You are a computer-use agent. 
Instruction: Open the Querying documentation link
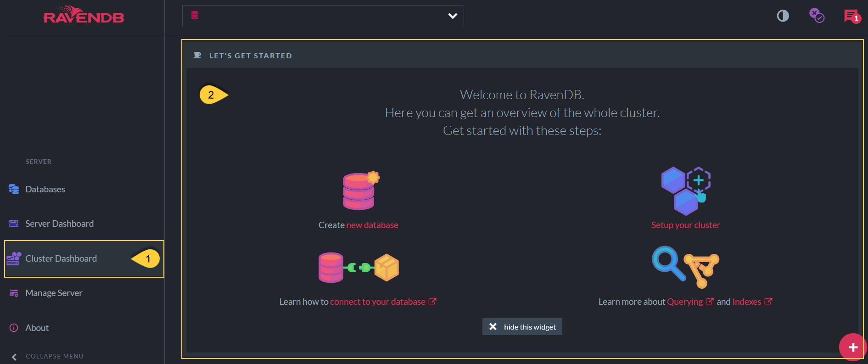click(690, 302)
